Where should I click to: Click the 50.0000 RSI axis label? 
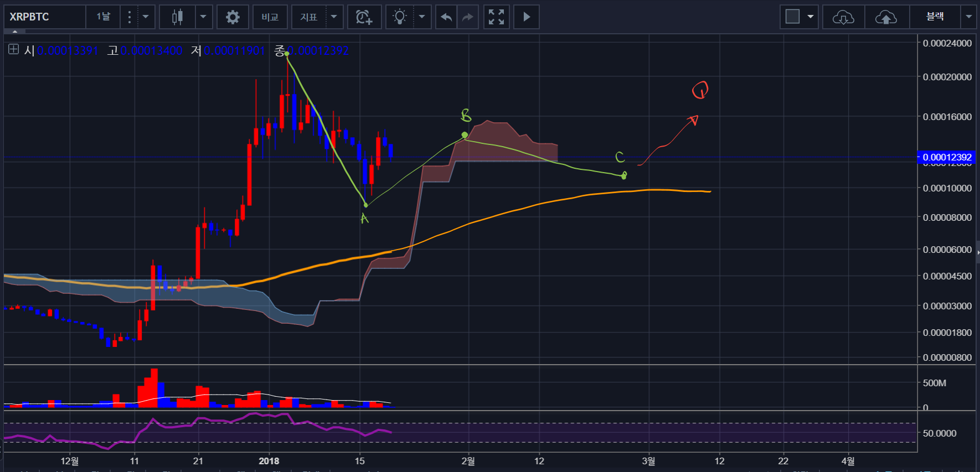[939, 433]
